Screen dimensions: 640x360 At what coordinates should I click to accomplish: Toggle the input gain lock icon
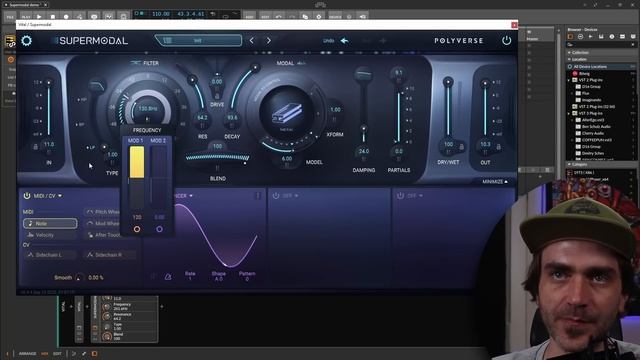click(36, 147)
